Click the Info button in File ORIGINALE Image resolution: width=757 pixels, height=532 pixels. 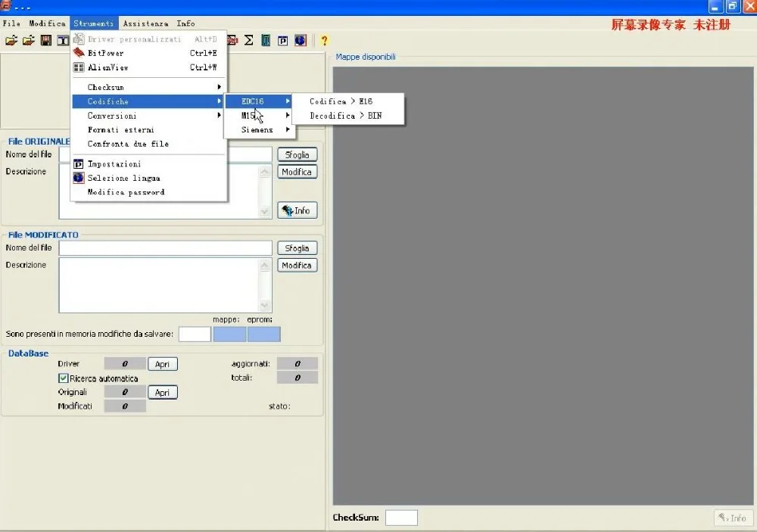297,210
